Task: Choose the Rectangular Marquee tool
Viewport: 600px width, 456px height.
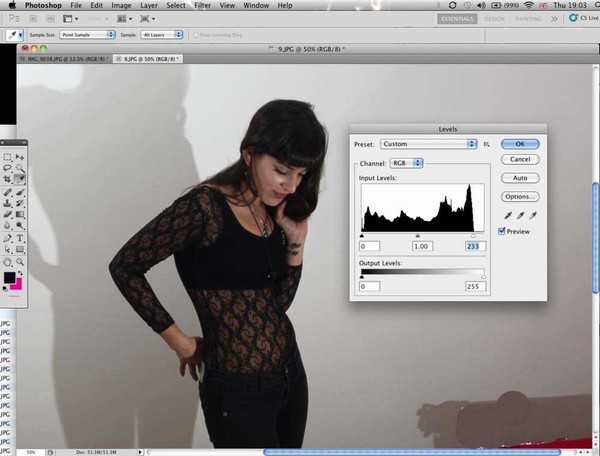Action: click(8, 157)
